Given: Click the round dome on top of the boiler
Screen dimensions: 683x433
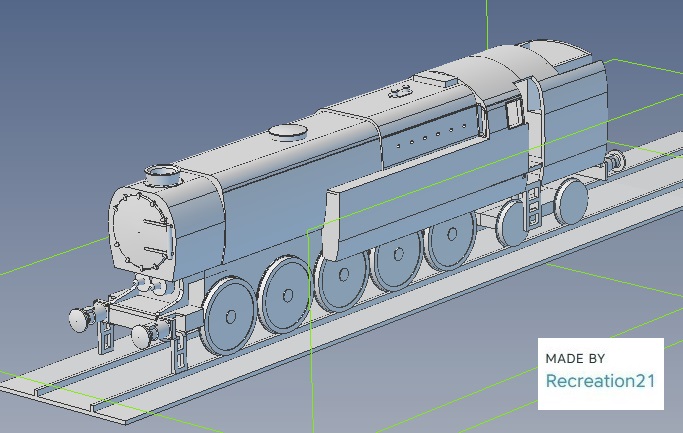Looking at the screenshot, I should pos(288,131).
